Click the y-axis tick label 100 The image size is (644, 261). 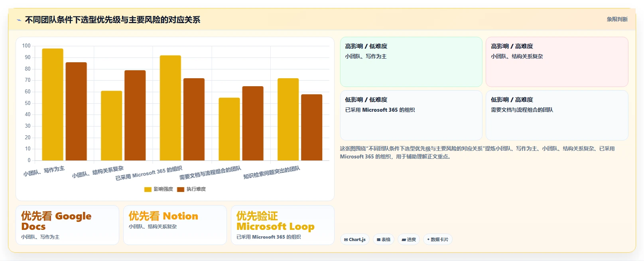[x=26, y=46]
